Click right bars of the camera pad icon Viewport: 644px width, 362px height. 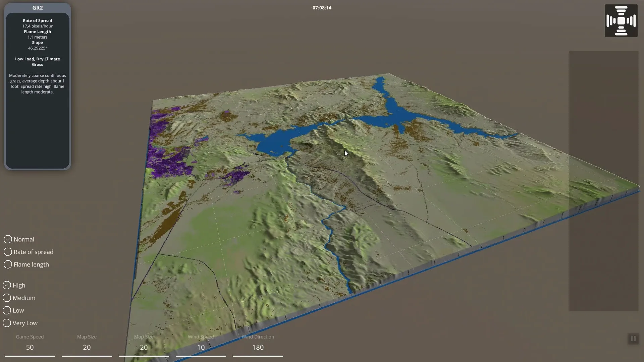631,21
